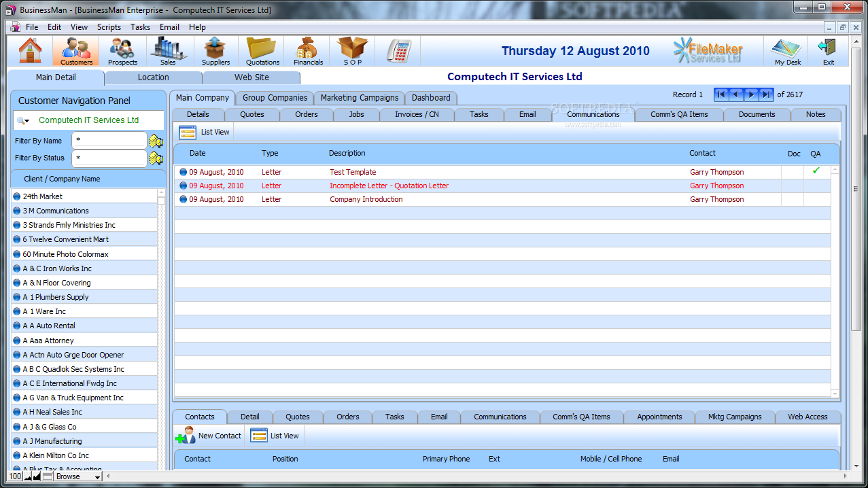Switch to the Location tab
This screenshot has width=868, height=488.
(x=154, y=77)
